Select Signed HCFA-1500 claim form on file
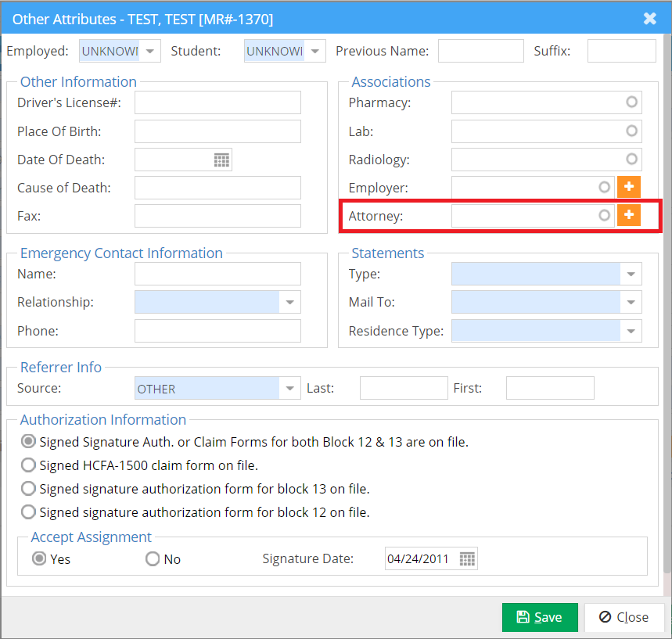Screen dimensions: 672x639 coord(28,465)
